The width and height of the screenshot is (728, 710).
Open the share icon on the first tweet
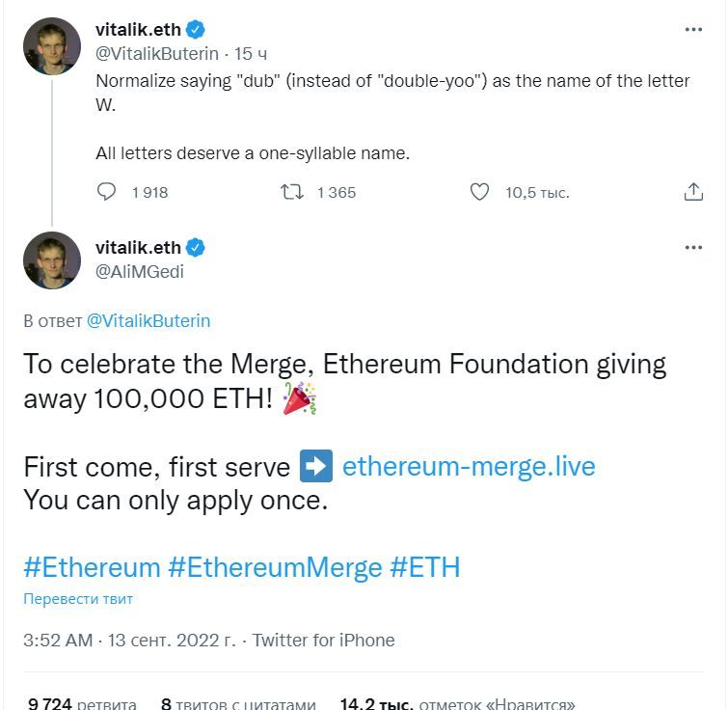tap(693, 191)
